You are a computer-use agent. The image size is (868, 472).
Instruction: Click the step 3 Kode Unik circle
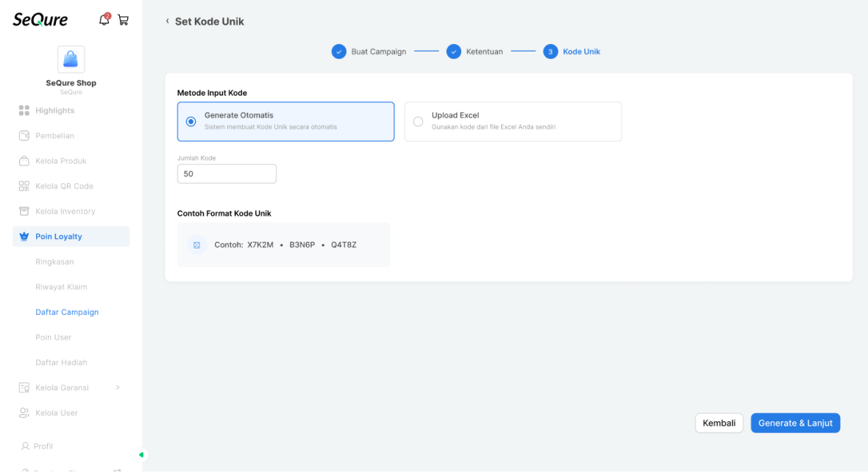(x=550, y=51)
